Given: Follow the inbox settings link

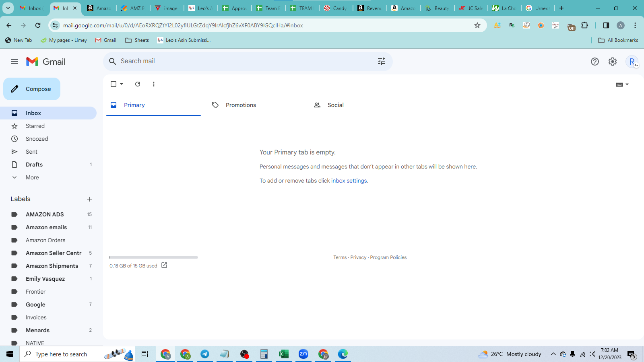Looking at the screenshot, I should click(349, 181).
